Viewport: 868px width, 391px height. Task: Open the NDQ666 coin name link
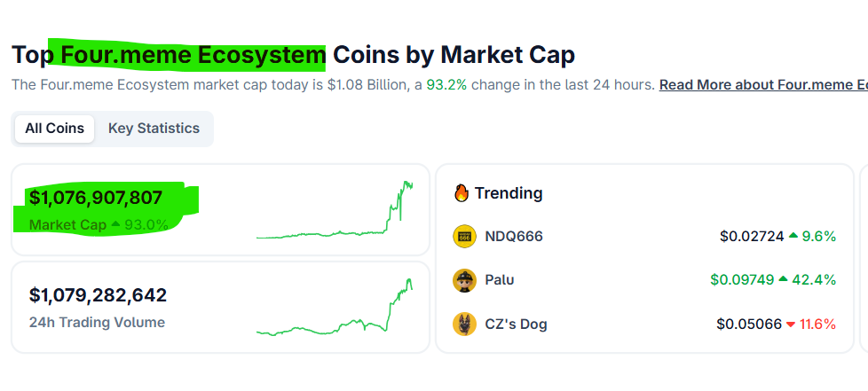click(514, 236)
